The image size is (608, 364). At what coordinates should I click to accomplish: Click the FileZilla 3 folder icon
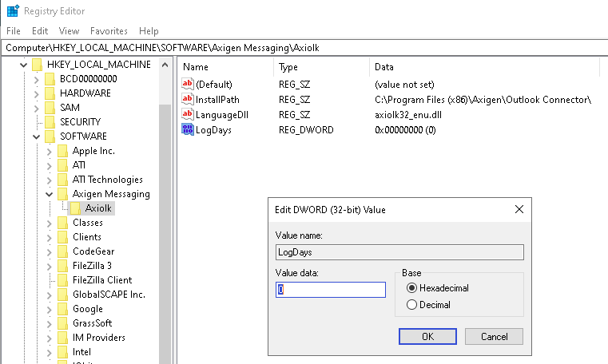(63, 266)
